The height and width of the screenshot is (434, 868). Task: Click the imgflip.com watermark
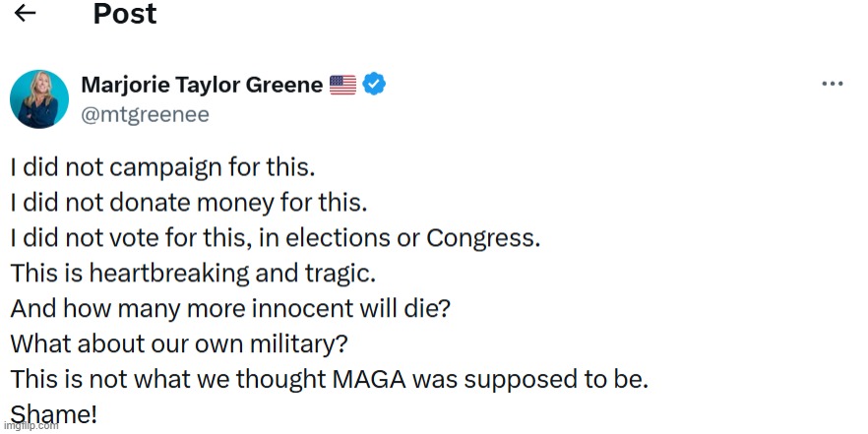30,425
